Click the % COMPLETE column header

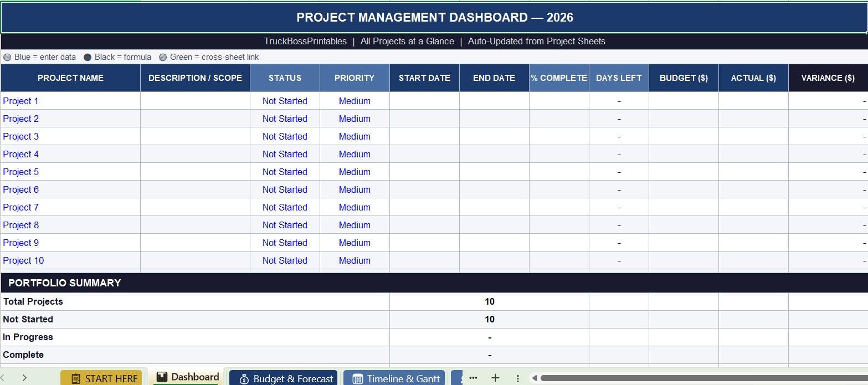[559, 78]
